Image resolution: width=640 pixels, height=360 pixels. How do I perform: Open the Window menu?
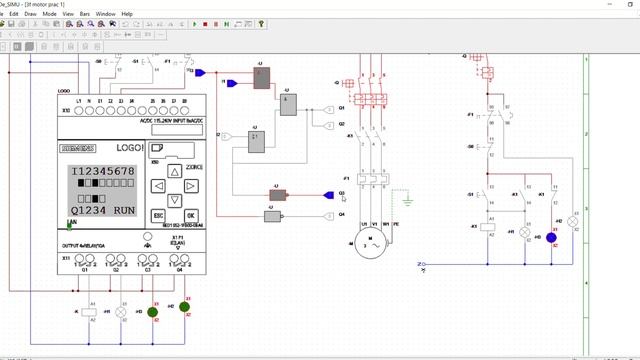coord(105,14)
